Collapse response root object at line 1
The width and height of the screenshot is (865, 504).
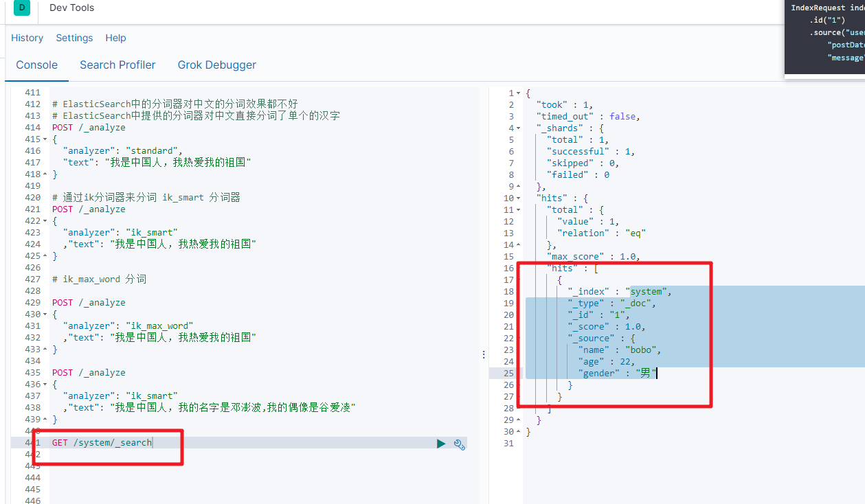519,93
